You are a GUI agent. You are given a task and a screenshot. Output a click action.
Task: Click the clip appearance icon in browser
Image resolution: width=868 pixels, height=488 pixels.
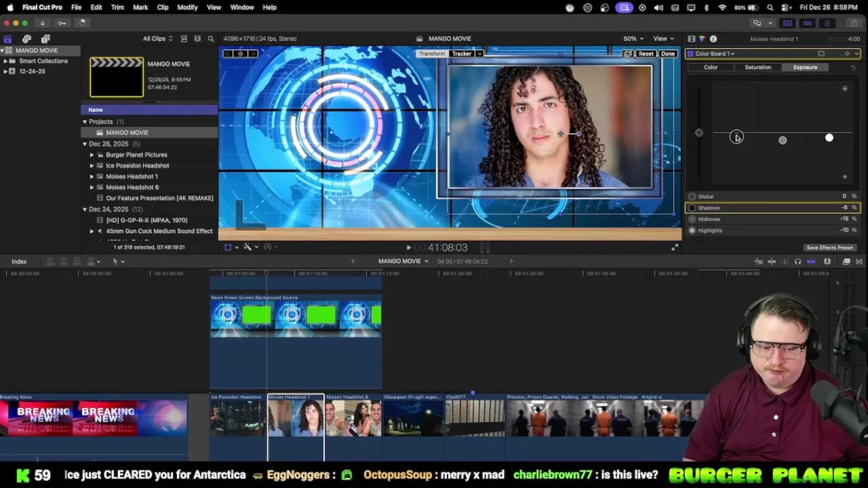(197, 39)
